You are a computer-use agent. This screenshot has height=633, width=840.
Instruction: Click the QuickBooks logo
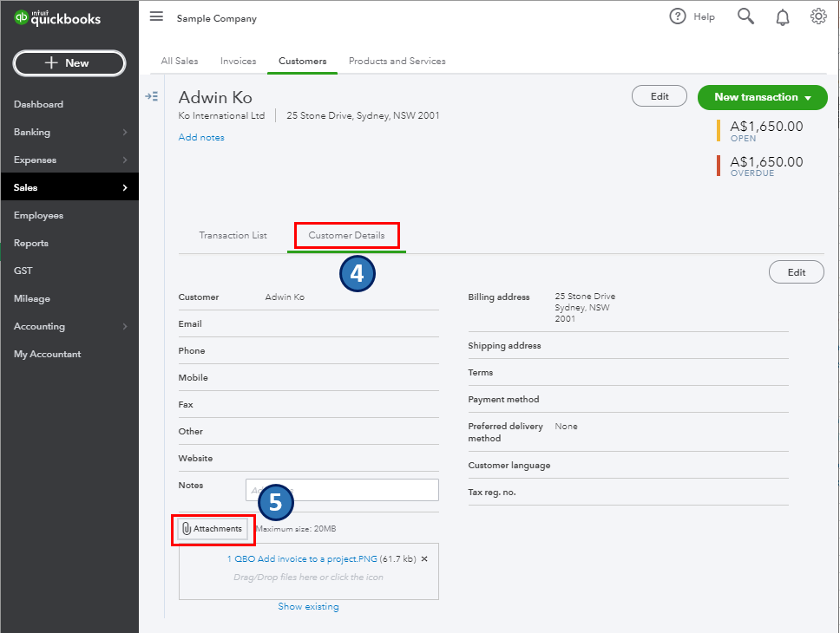point(57,18)
